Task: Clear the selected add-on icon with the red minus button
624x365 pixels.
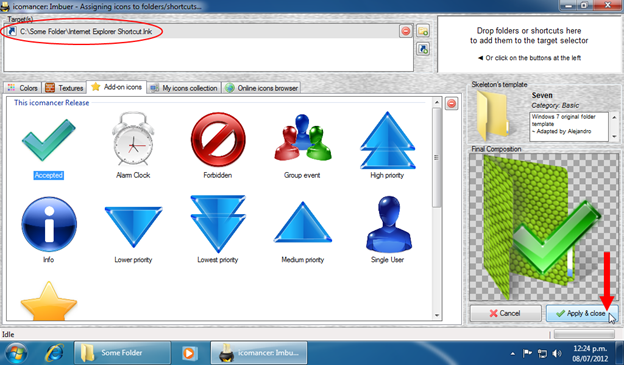Action: coord(451,103)
